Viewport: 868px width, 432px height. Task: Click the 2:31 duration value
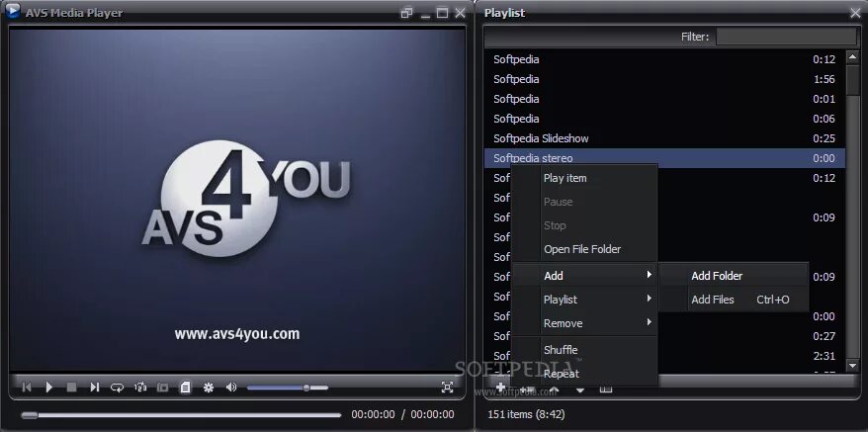pyautogui.click(x=824, y=356)
